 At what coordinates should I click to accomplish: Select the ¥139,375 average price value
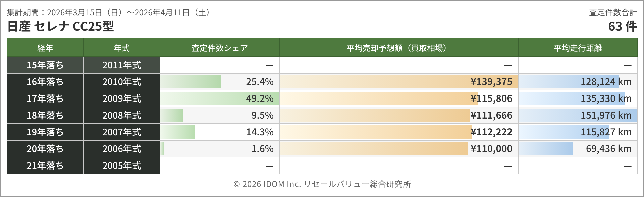[x=491, y=82]
